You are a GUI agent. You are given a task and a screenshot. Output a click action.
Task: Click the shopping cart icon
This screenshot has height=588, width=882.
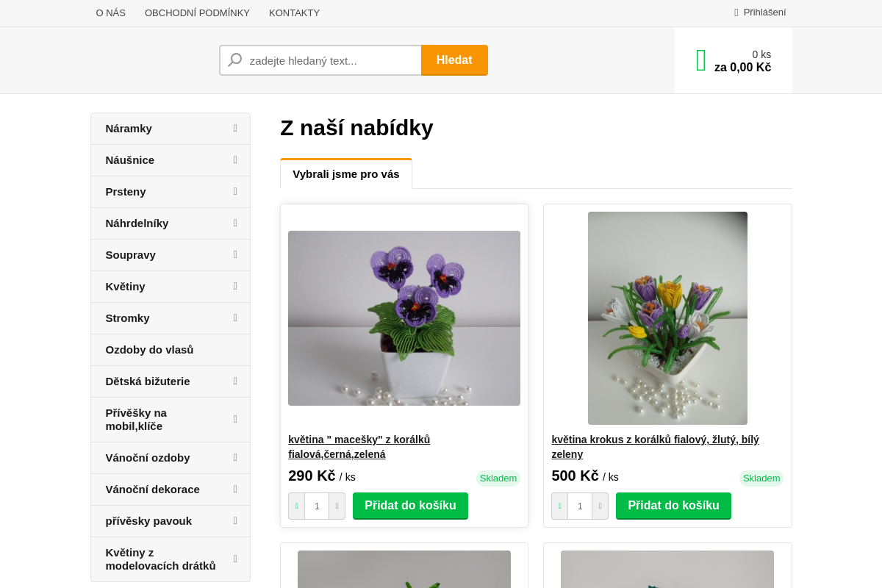pos(701,60)
